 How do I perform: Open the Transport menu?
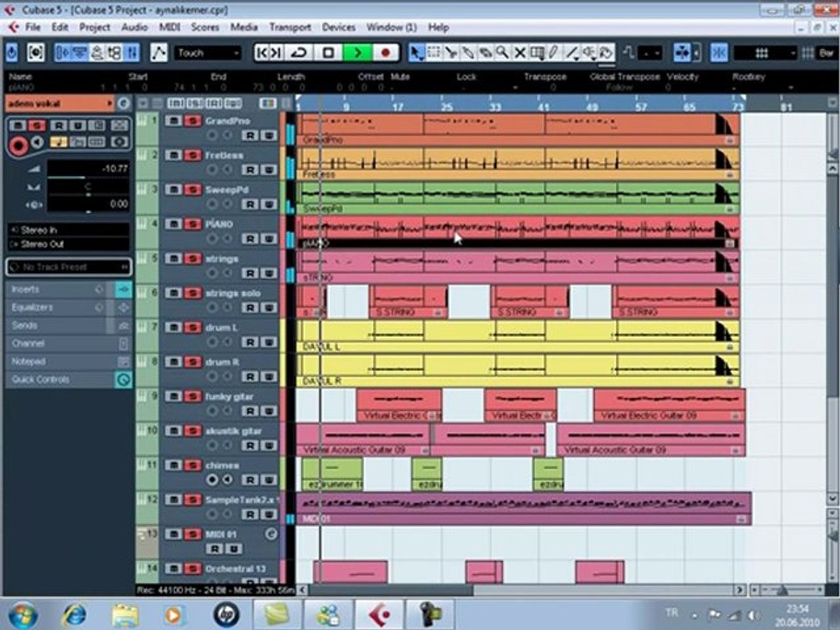pos(290,27)
